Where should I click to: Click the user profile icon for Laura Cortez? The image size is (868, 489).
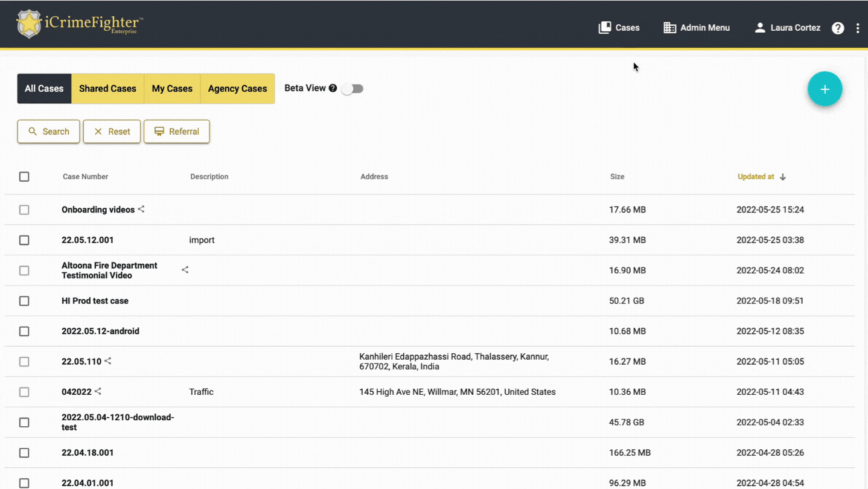pyautogui.click(x=760, y=28)
